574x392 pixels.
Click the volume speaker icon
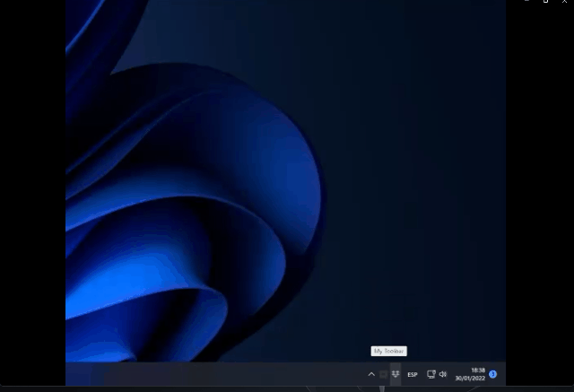(x=442, y=374)
